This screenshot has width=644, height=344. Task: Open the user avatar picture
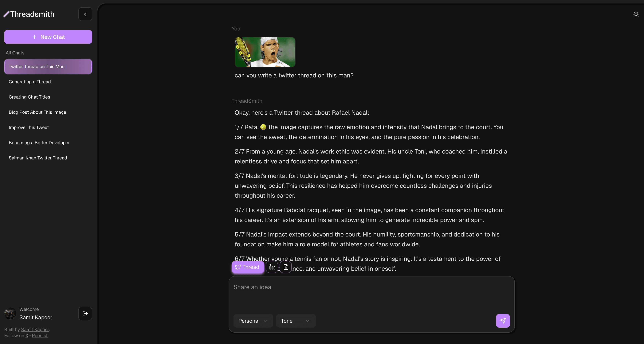(10, 314)
